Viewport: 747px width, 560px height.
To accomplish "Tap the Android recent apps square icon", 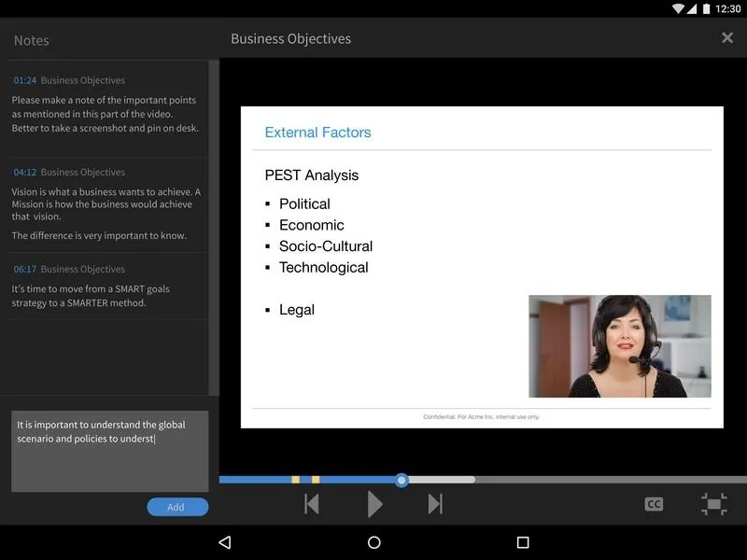I will pos(523,542).
